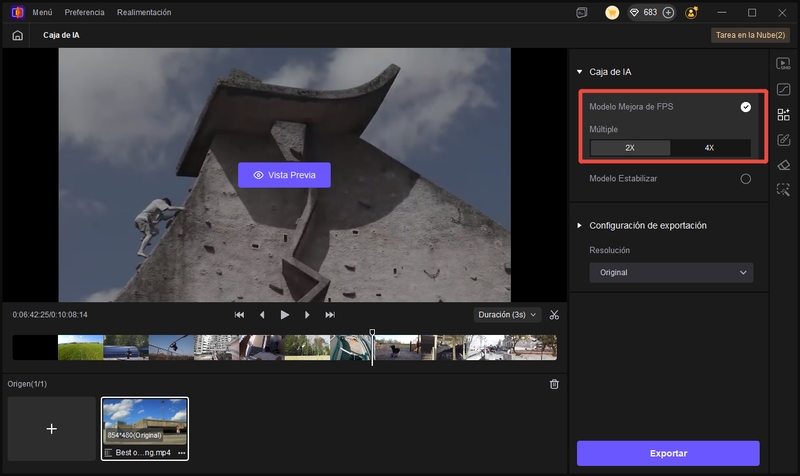Add new source with plus tile
800x476 pixels.
point(52,429)
